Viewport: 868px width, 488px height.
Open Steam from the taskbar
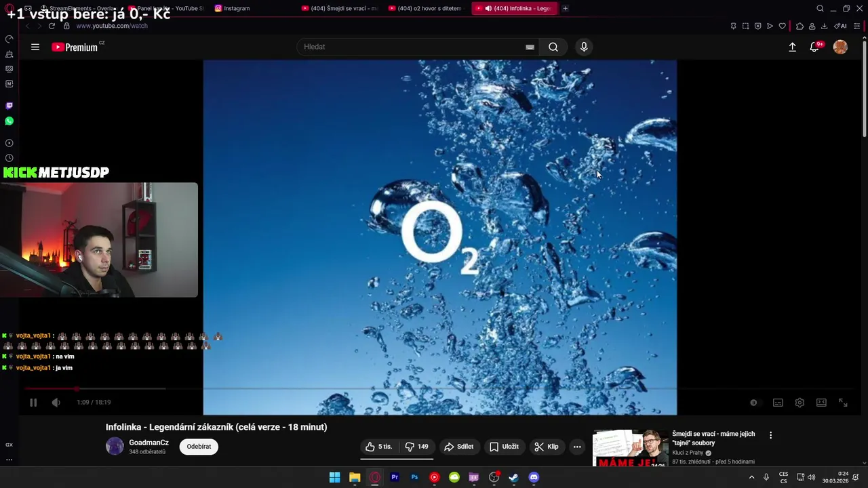pyautogui.click(x=514, y=477)
